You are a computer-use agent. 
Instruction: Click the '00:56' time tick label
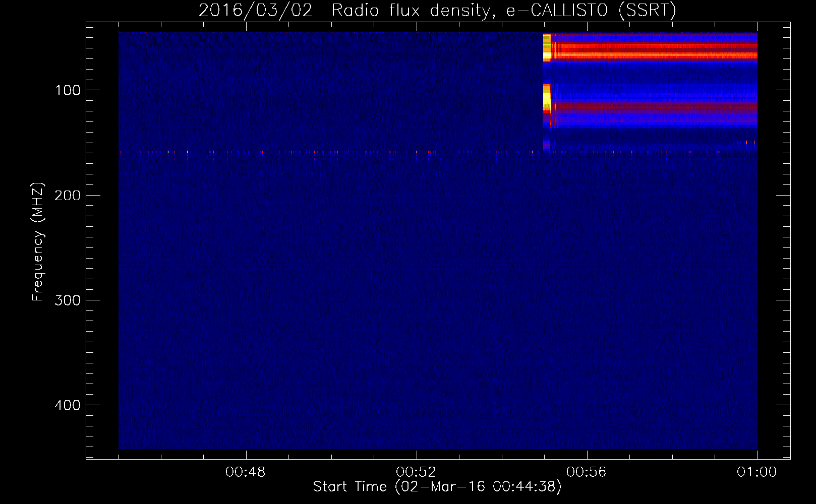(x=587, y=472)
